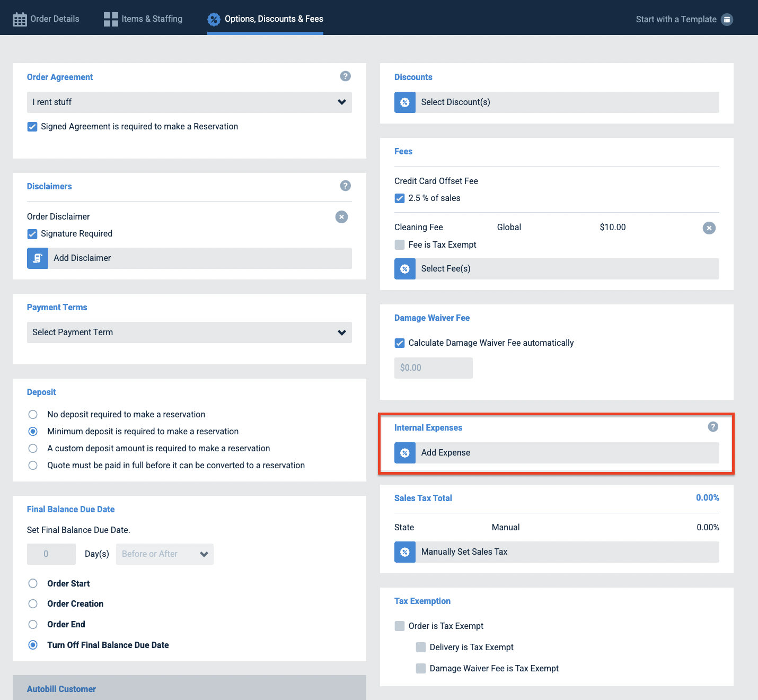Click the State row's 0.00% tax value

(x=708, y=528)
